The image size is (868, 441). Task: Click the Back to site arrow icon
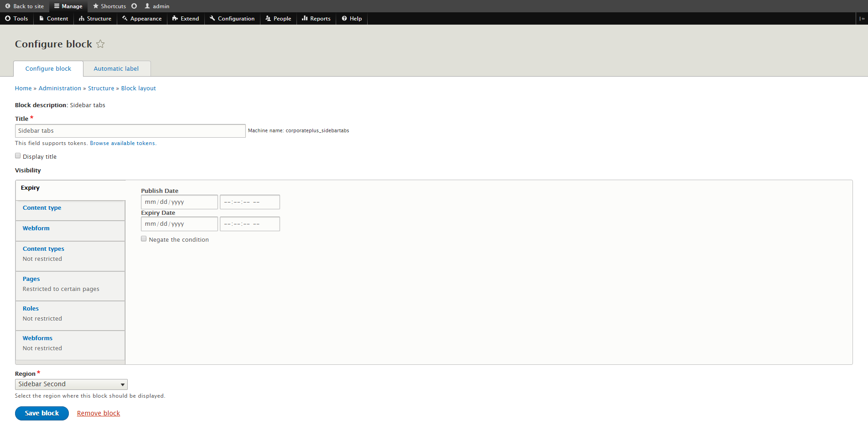8,6
